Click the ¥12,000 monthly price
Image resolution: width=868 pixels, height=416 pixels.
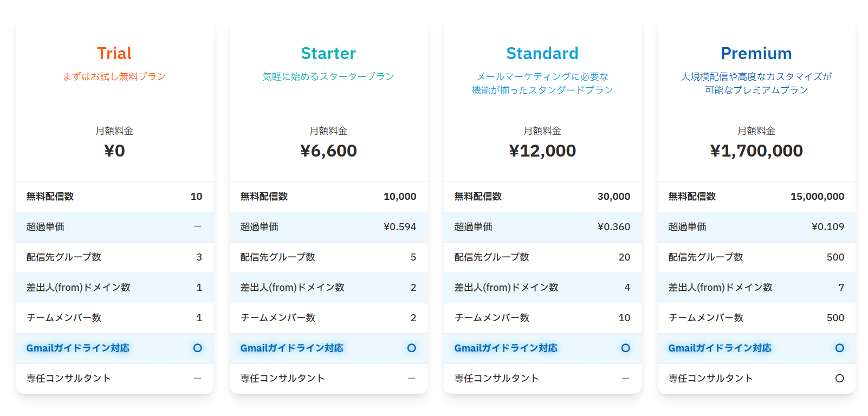click(x=542, y=151)
